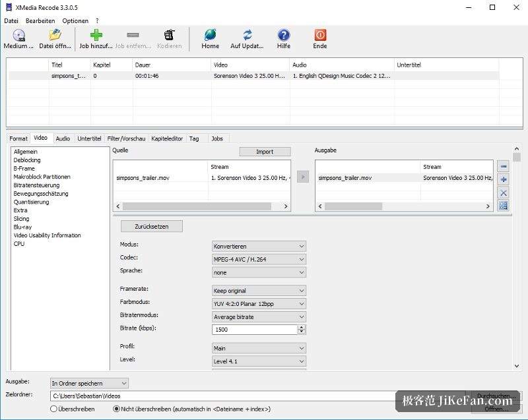
Task: Open the Farbmodus YUV 4:2:0 dropdown
Action: coord(259,304)
